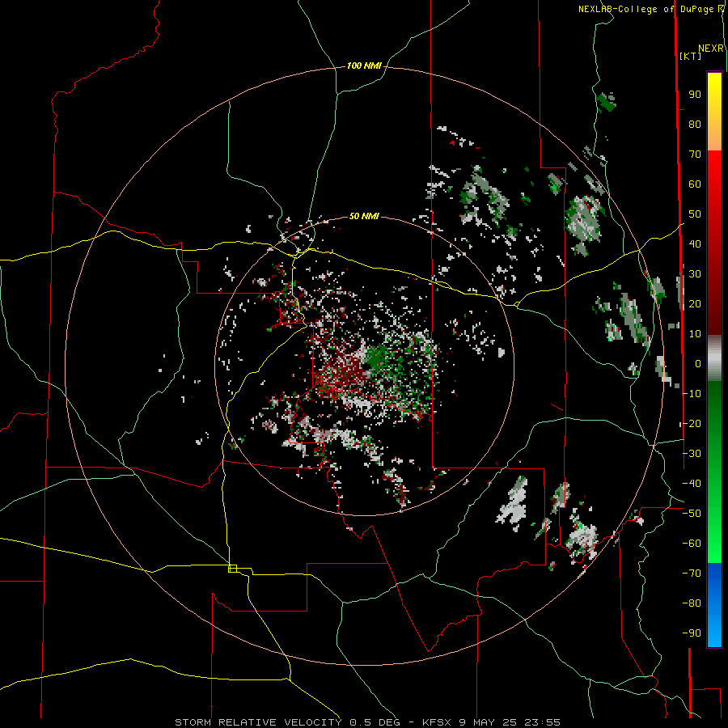Click the -30 value on the velocity scale
Image resolution: width=728 pixels, height=728 pixels.
pyautogui.click(x=692, y=454)
